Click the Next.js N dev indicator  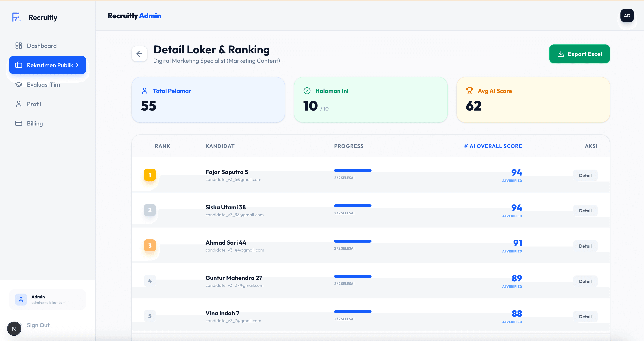[14, 328]
